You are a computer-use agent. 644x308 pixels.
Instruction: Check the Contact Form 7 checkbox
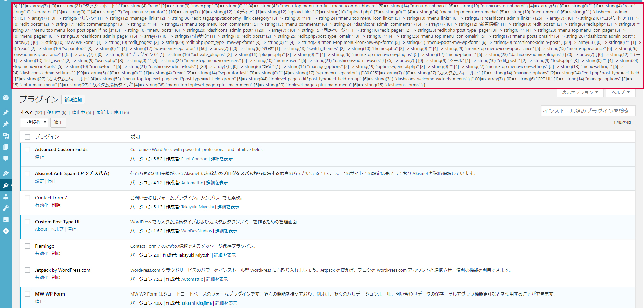(27, 198)
